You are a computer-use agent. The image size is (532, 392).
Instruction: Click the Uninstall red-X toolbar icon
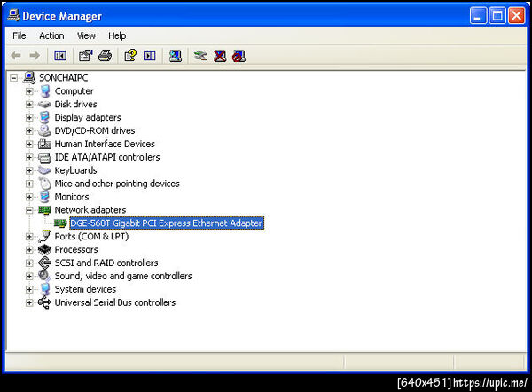(220, 56)
